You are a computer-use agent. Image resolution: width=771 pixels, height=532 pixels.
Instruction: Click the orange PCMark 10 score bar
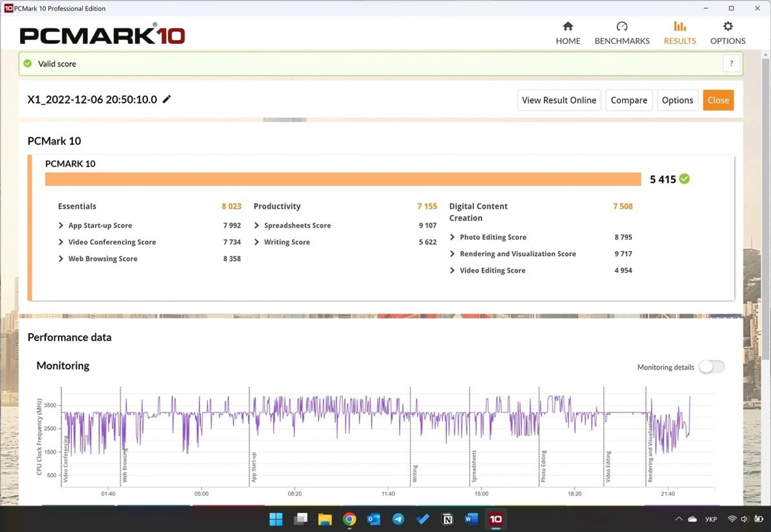coord(343,179)
